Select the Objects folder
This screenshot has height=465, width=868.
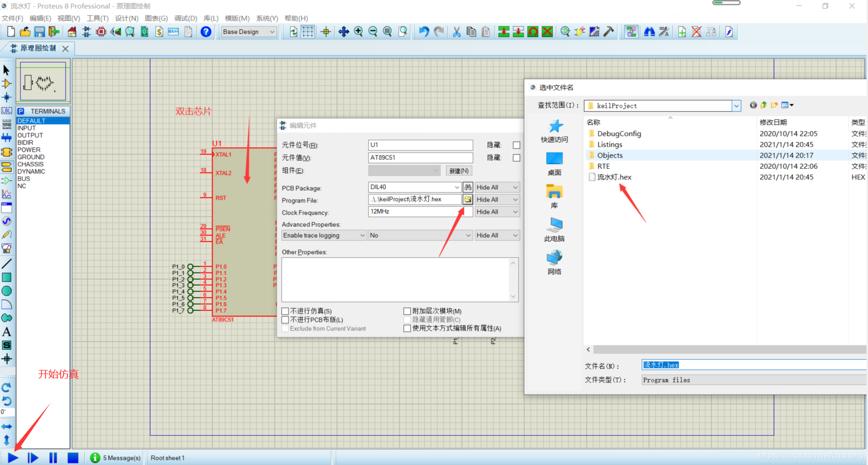click(x=610, y=156)
